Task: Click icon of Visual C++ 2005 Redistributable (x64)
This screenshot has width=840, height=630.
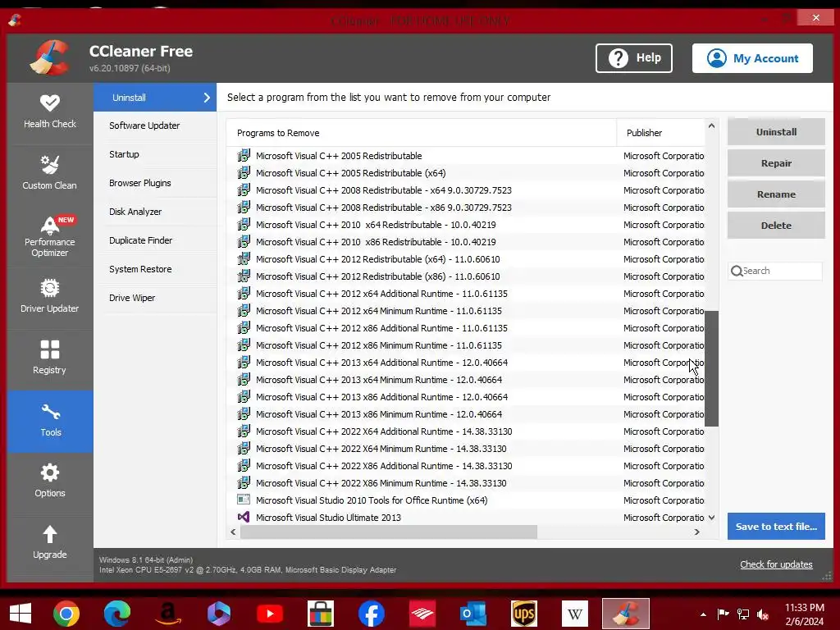Action: [x=243, y=172]
